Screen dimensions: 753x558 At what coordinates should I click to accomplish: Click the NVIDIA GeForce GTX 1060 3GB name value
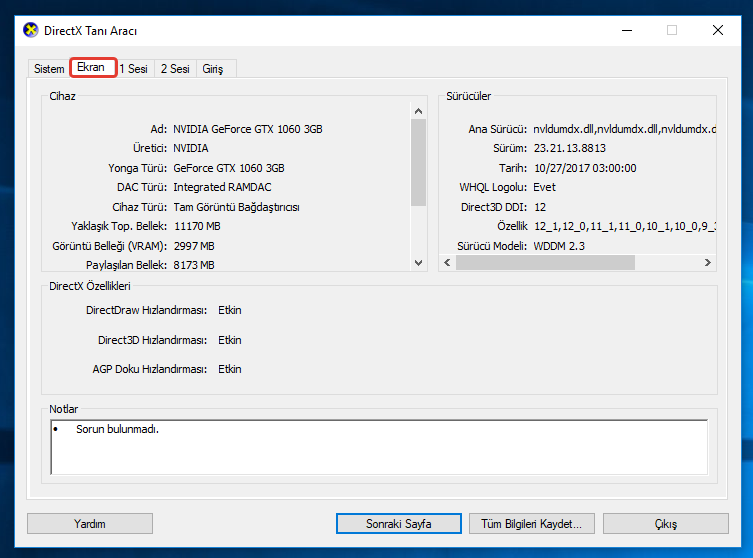tap(248, 129)
